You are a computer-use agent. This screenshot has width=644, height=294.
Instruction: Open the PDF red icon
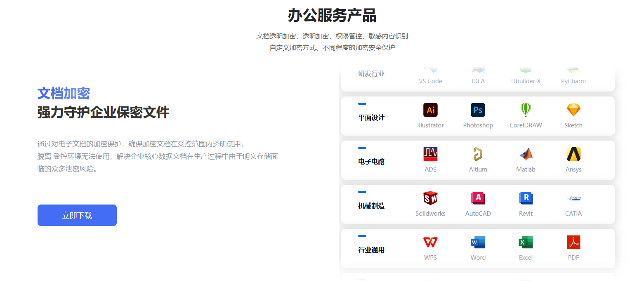click(x=573, y=242)
